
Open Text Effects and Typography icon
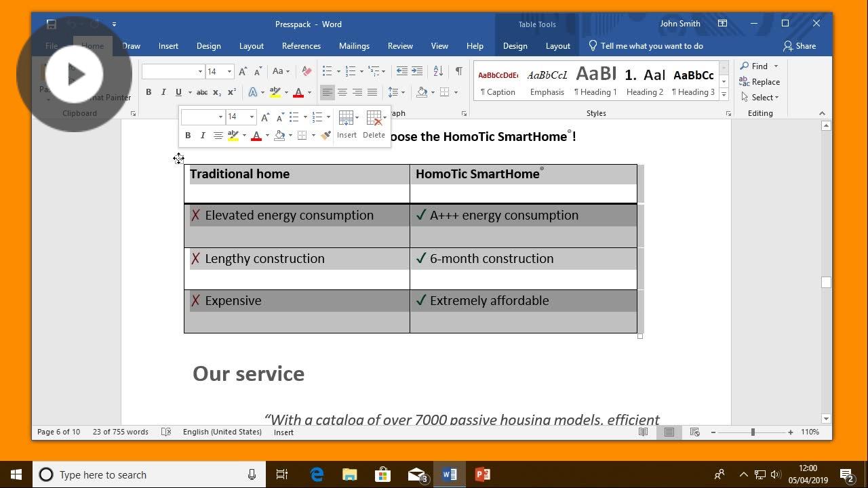point(252,92)
